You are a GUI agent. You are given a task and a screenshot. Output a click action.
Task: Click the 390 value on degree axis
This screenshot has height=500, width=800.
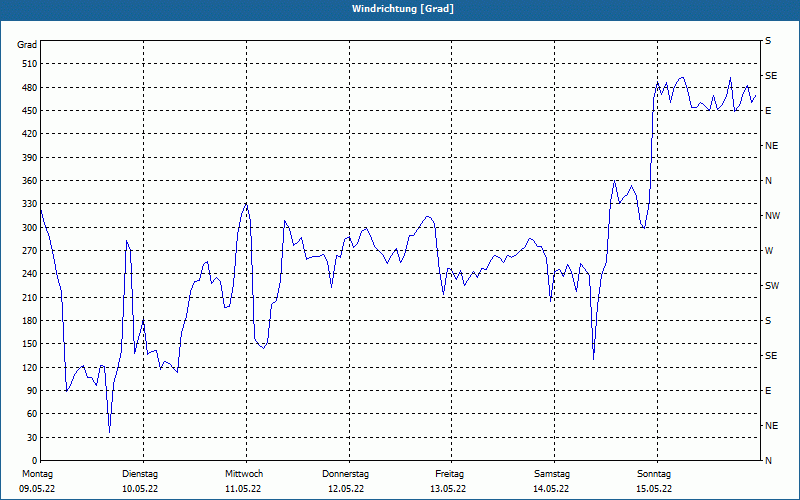pos(30,157)
